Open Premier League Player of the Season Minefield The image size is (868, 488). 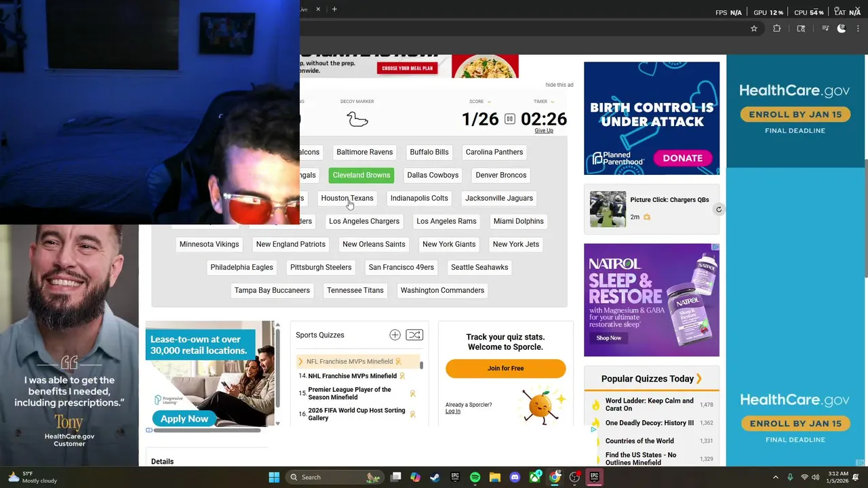pos(349,393)
